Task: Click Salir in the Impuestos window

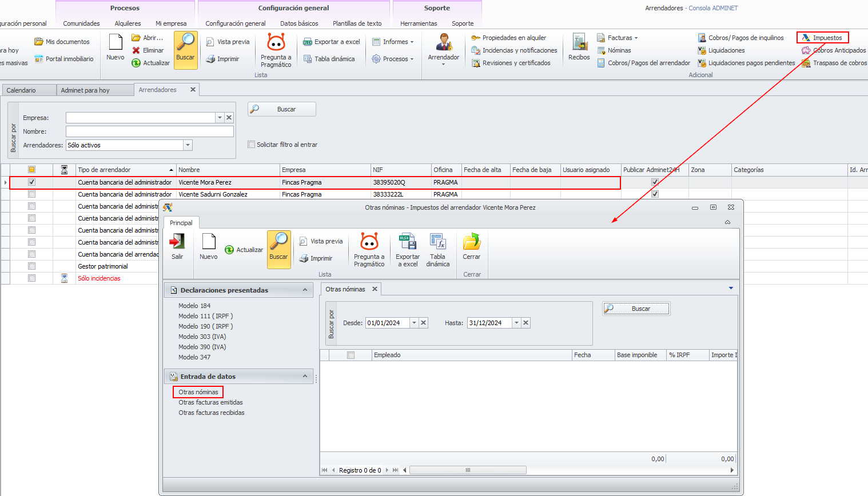Action: pos(177,246)
